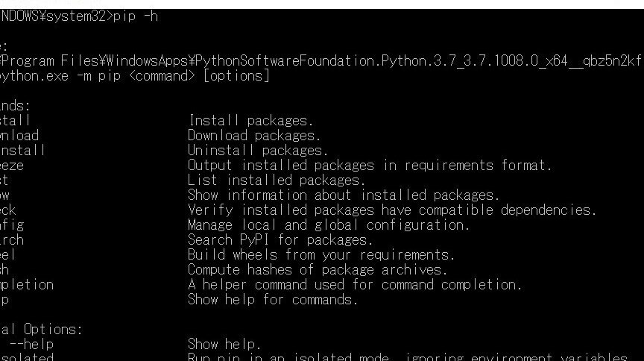Screen dimensions: 644x361
Task: Click the 'Search PyPI for packages.' text
Action: click(x=280, y=239)
